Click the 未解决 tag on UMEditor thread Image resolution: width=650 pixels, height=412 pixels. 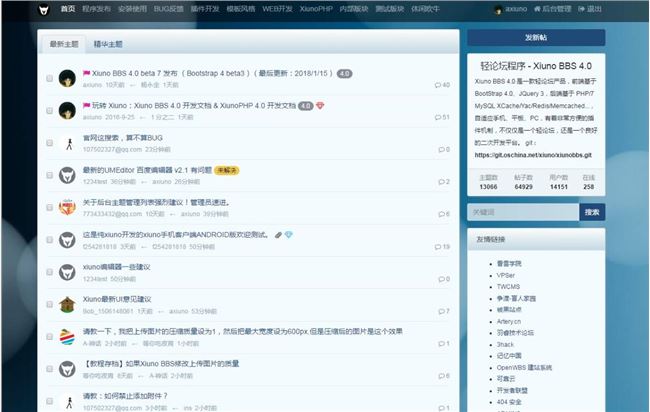click(x=227, y=170)
